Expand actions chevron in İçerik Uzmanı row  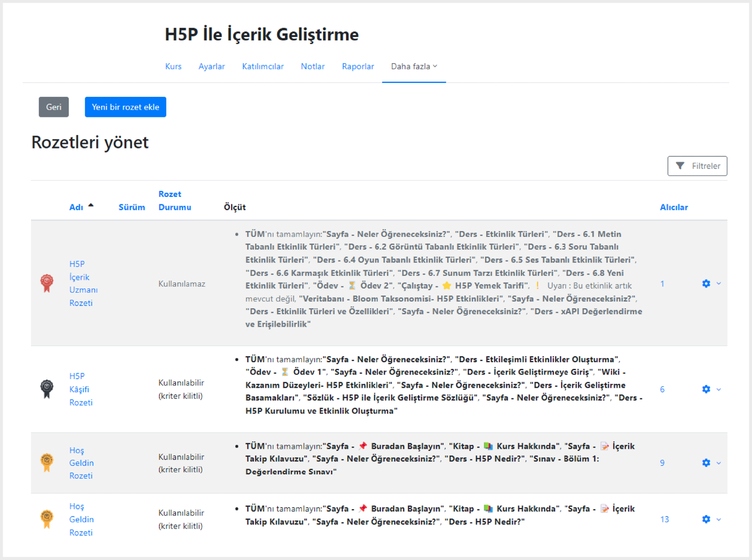pos(719,284)
